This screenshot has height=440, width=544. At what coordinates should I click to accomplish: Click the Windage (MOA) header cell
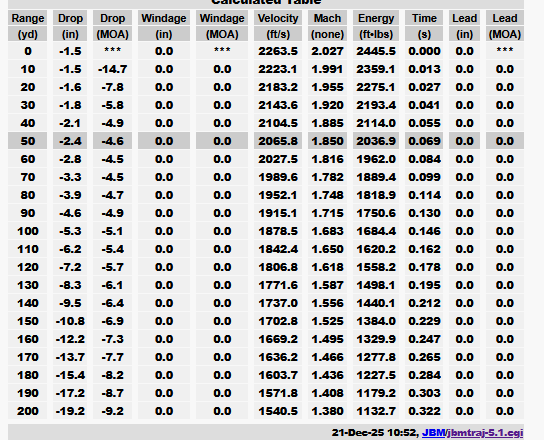222,26
